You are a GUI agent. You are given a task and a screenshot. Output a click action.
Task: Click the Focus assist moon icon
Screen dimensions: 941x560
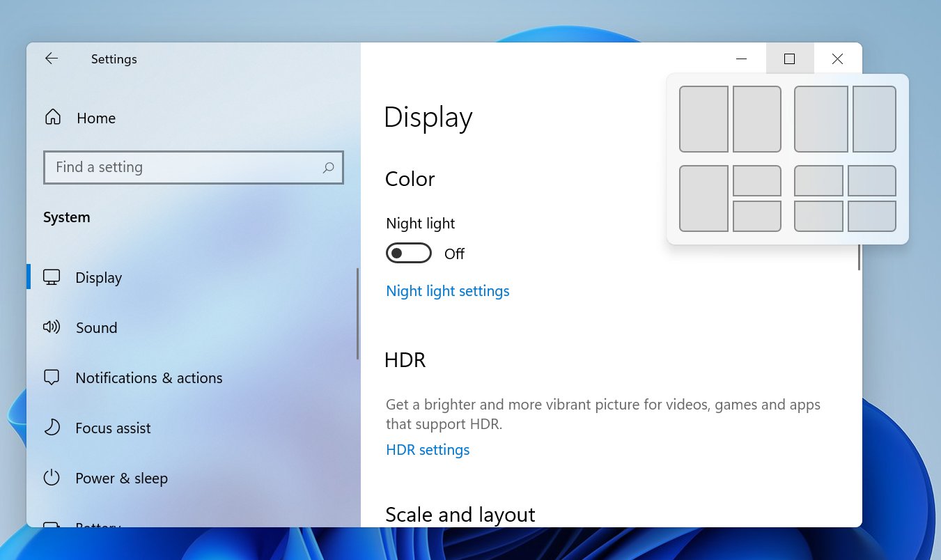pos(51,427)
